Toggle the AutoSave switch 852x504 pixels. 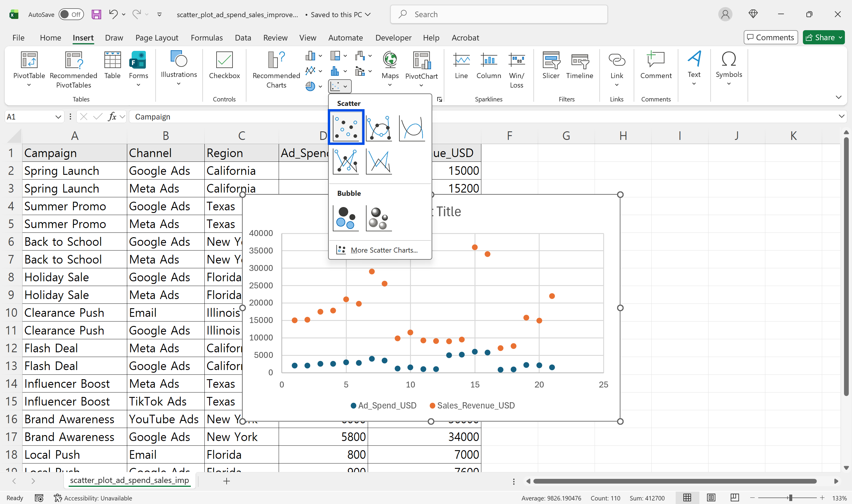71,14
